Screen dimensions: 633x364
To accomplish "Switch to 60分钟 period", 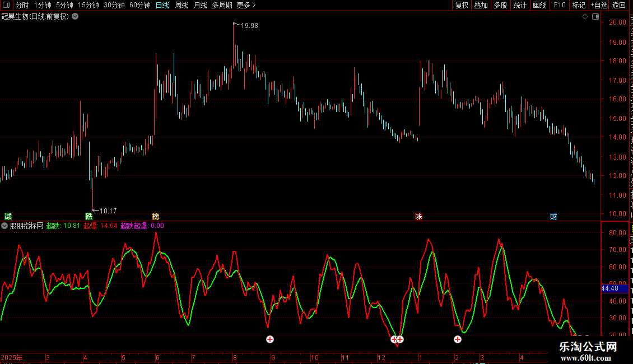I will [x=139, y=5].
